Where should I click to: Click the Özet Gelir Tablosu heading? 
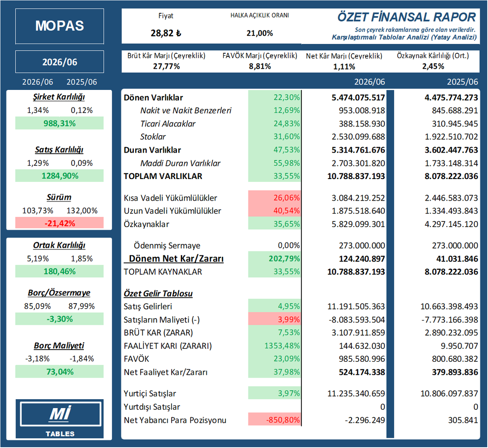click(158, 293)
